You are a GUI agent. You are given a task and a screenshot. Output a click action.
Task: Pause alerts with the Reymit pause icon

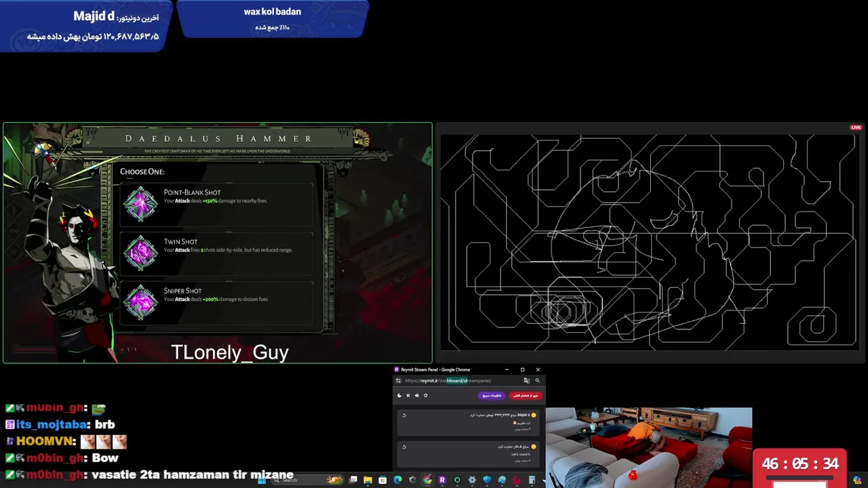coord(408,395)
